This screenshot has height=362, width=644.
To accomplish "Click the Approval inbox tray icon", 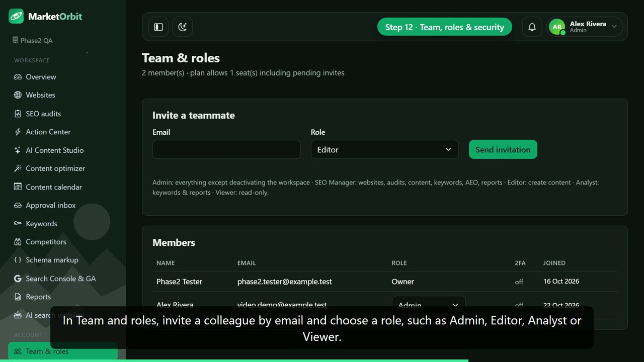I will (18, 205).
